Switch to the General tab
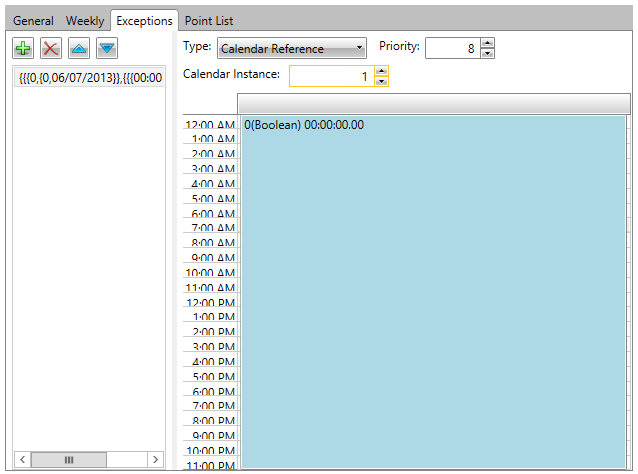Viewport: 638px width, 474px height. [33, 20]
